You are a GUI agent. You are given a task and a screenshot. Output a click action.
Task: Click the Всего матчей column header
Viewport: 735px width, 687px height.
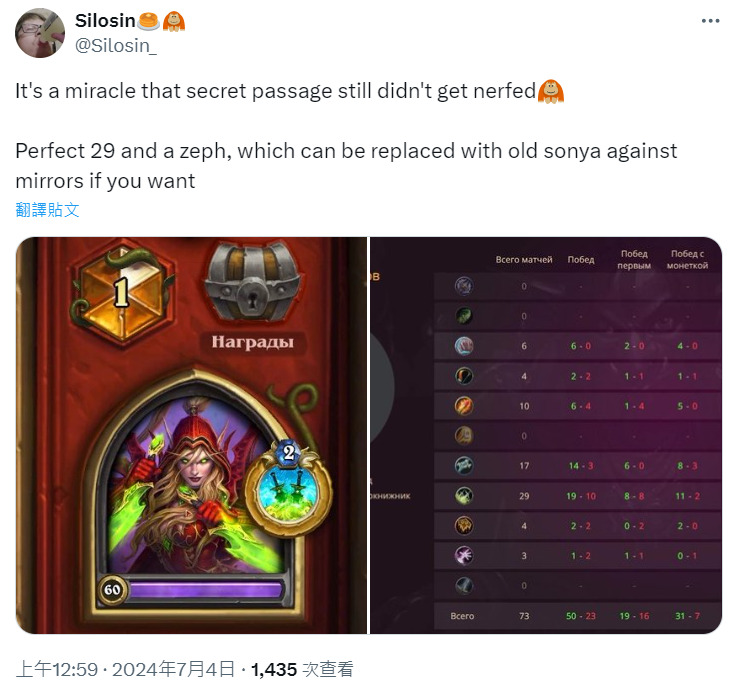524,260
